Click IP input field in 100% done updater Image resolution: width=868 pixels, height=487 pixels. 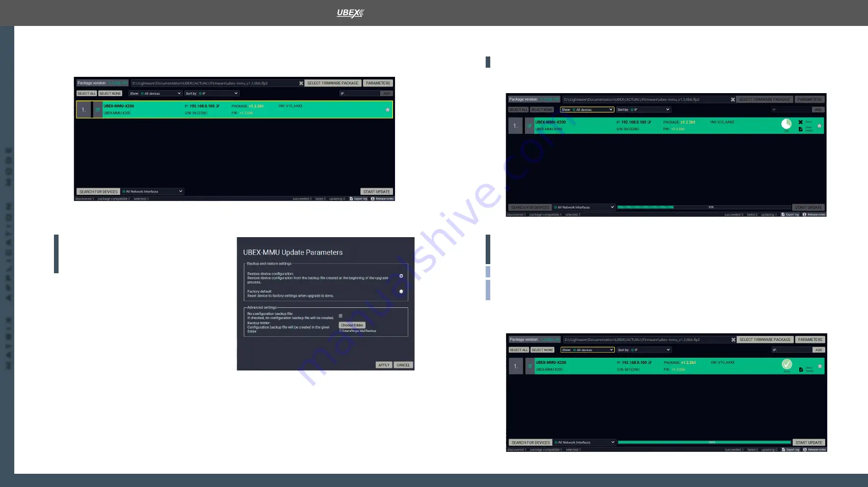[792, 350]
